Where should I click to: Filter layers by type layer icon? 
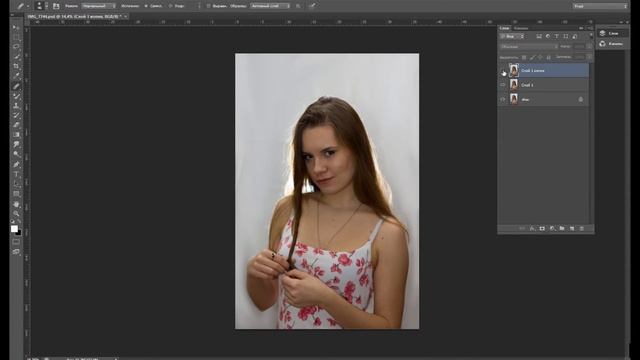pyautogui.click(x=557, y=36)
